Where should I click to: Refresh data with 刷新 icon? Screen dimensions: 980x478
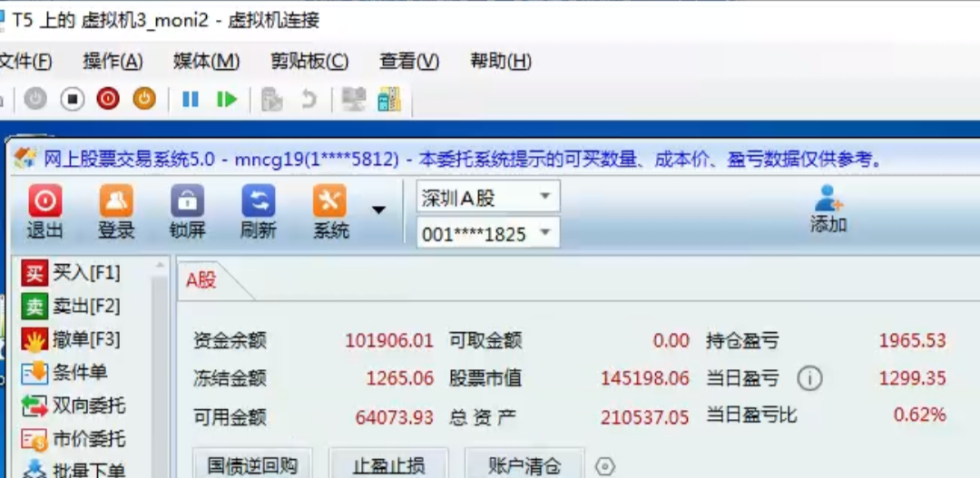[259, 212]
